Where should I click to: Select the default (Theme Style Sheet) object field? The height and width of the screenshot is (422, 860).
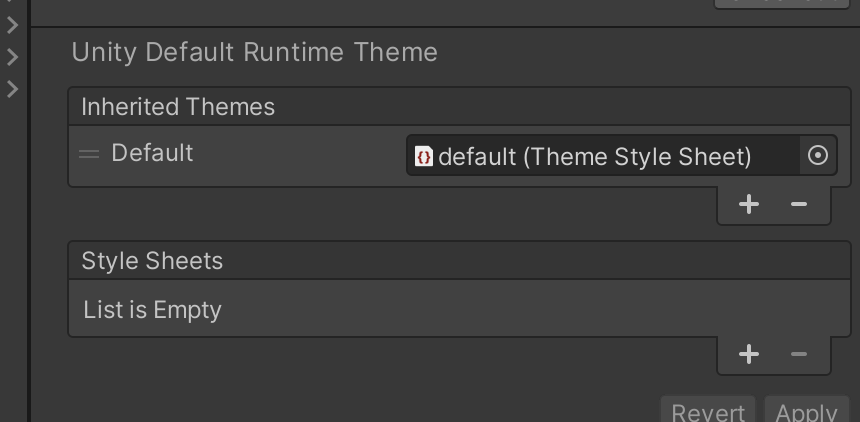(x=600, y=157)
